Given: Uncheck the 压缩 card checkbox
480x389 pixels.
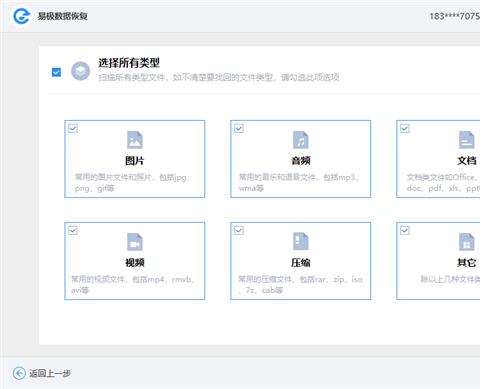Looking at the screenshot, I should point(239,230).
